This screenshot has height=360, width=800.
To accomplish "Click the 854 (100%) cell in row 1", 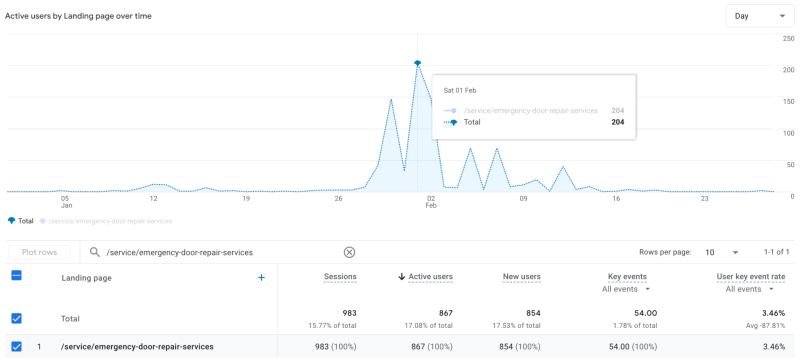I will point(520,347).
